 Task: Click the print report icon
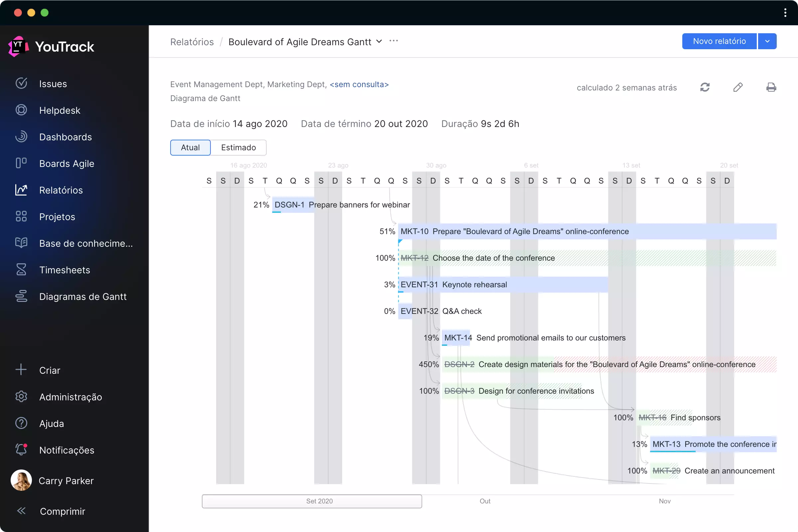click(x=771, y=88)
